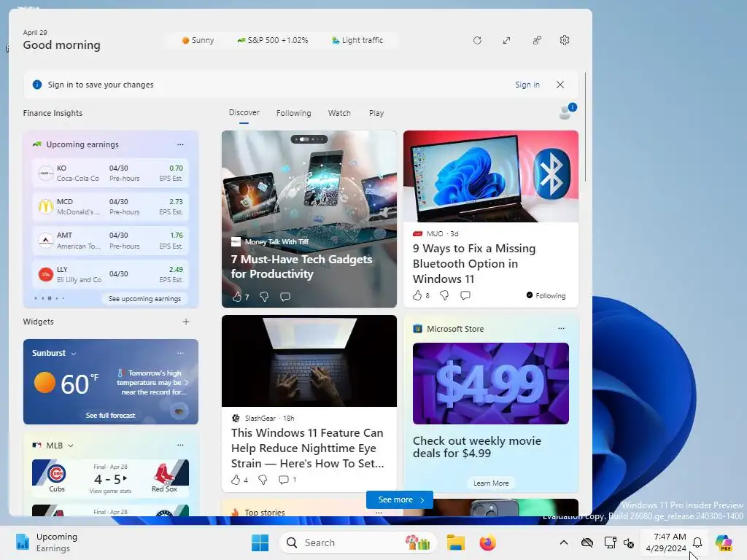Dislike the Nighttime Eye Strain article
Viewport: 747px width, 560px height.
click(x=263, y=480)
